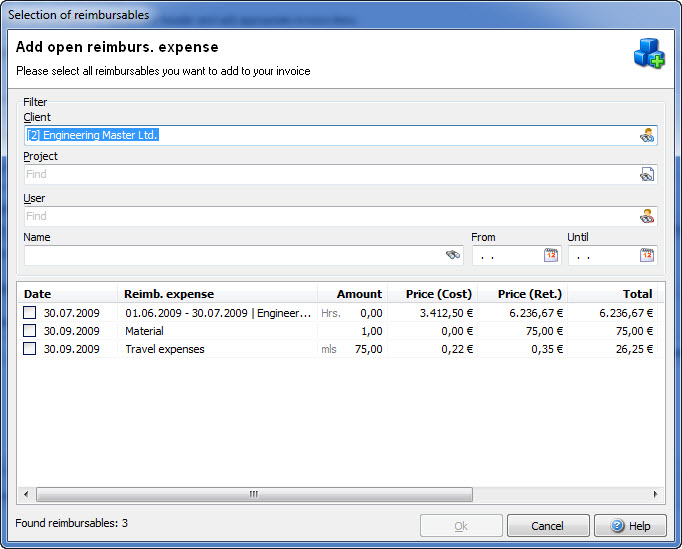Click the 3.412,50 € cost price cell
Image resolution: width=682 pixels, height=549 pixels.
[x=446, y=313]
